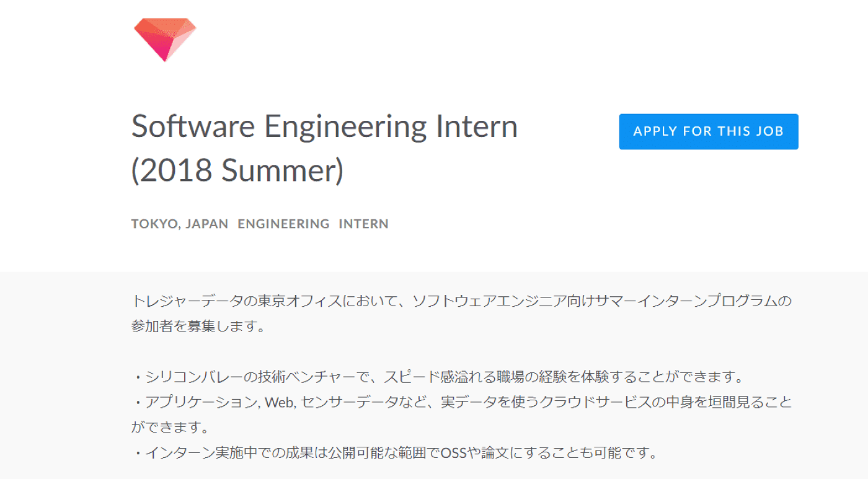The image size is (868, 479).
Task: Click the line starting トレジャーデータの東京オフィス
Action: click(x=462, y=302)
